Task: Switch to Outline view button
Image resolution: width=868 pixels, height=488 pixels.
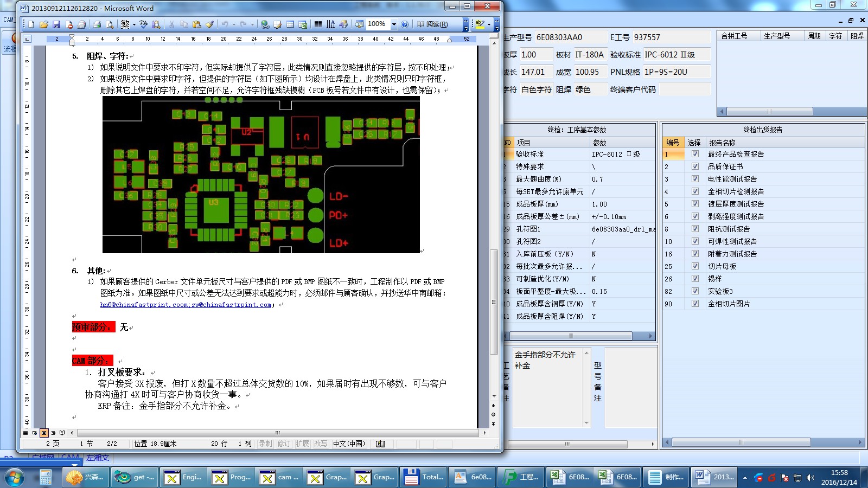Action: click(53, 433)
